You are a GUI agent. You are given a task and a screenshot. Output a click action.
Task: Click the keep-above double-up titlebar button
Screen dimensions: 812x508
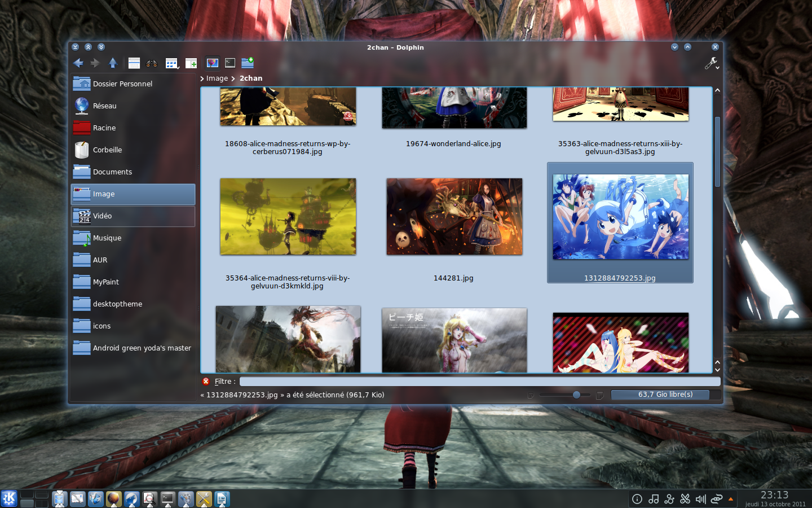pyautogui.click(x=88, y=47)
